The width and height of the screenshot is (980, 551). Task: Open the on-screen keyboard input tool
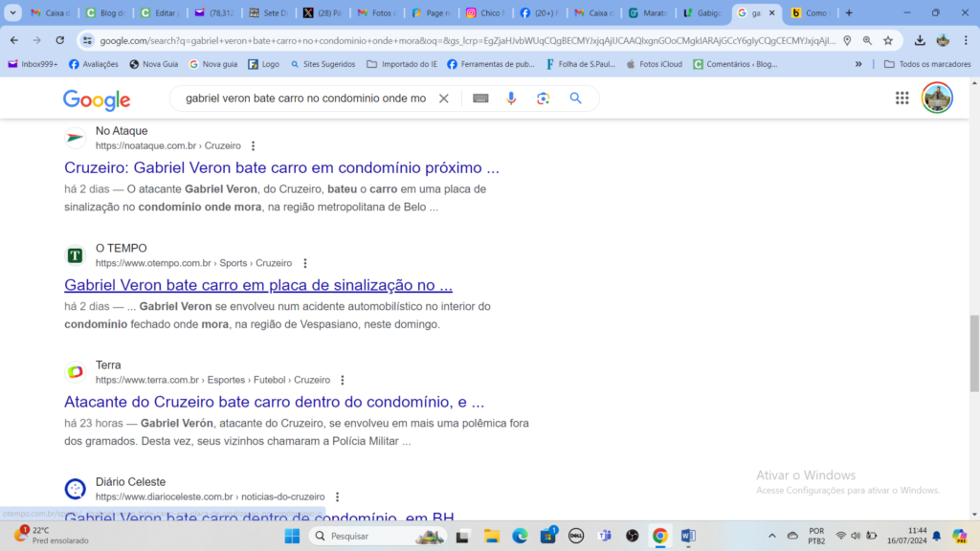click(480, 99)
